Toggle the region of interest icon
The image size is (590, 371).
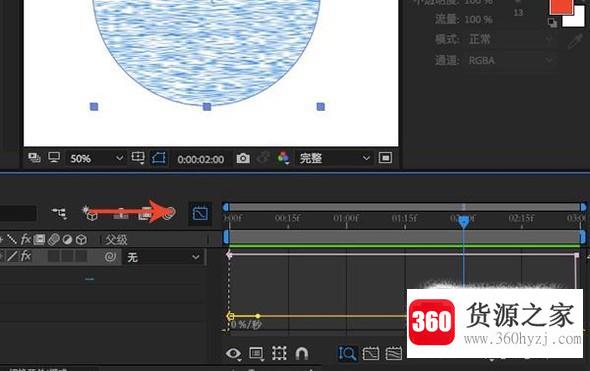385,158
